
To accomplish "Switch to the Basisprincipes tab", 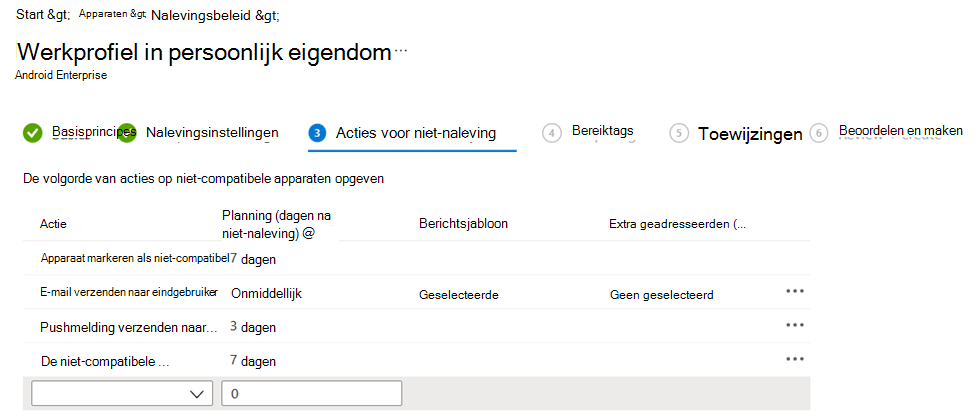I will pyautogui.click(x=94, y=132).
